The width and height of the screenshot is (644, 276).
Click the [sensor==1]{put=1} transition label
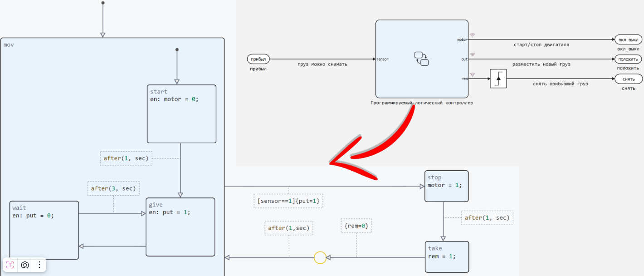(x=288, y=201)
